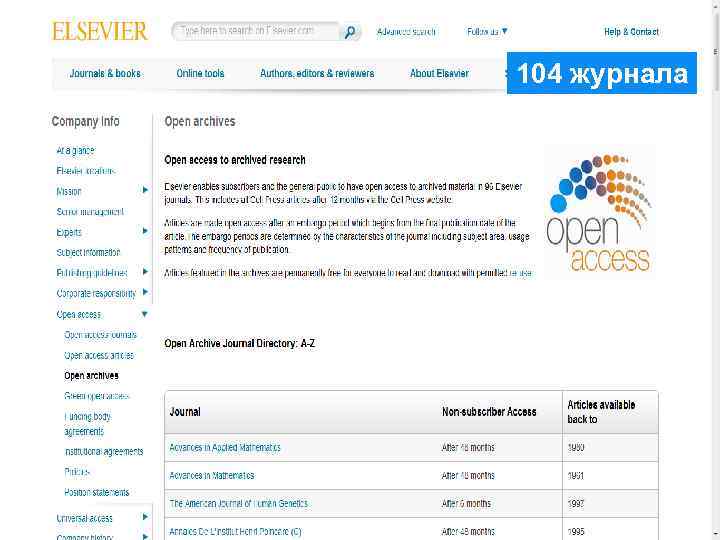
Task: Open Annales De L'Institut Henri Poincare link
Action: tap(235, 531)
